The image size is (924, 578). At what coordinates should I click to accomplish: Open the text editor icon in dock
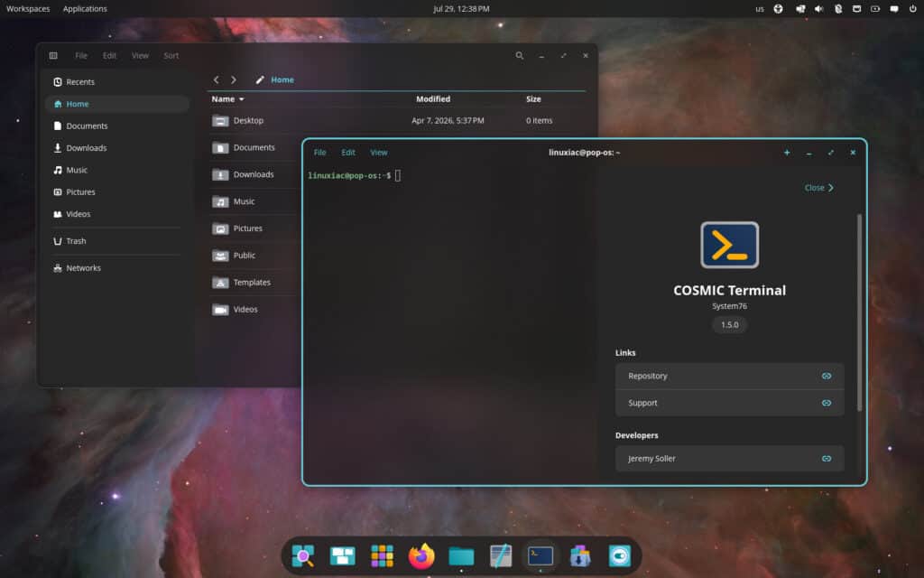coord(501,555)
